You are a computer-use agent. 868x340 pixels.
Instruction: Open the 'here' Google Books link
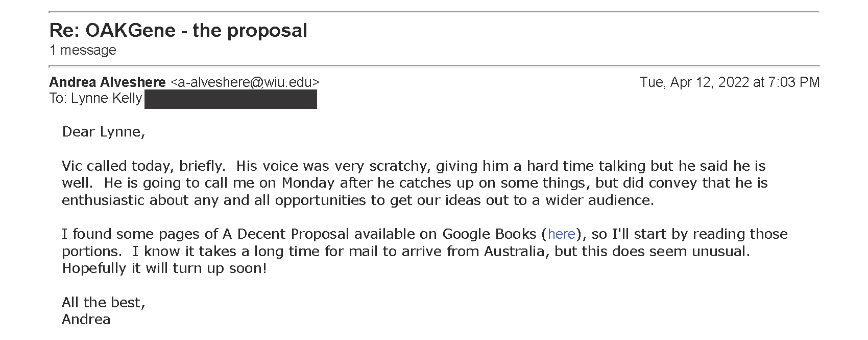tap(561, 234)
